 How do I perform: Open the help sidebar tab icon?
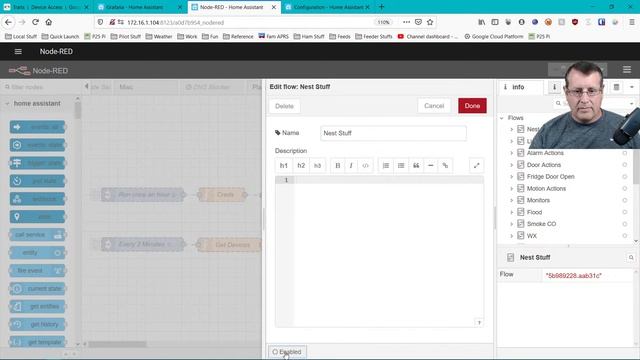tap(554, 87)
